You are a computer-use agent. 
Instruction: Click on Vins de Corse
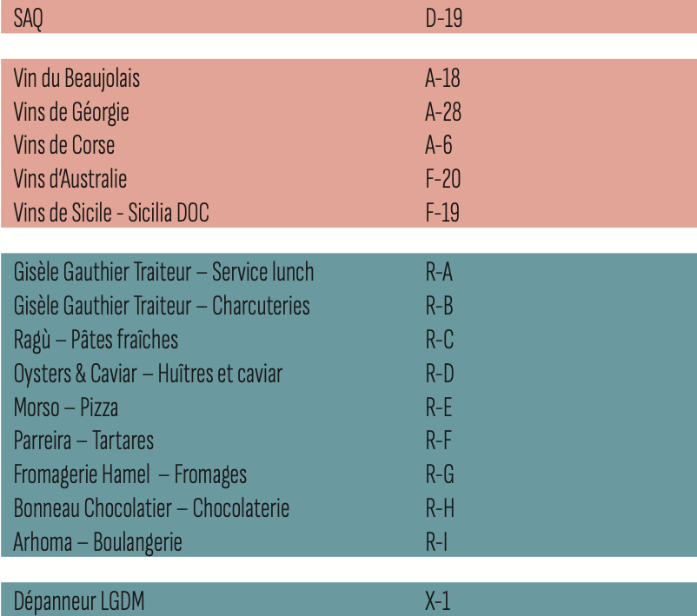(x=64, y=145)
